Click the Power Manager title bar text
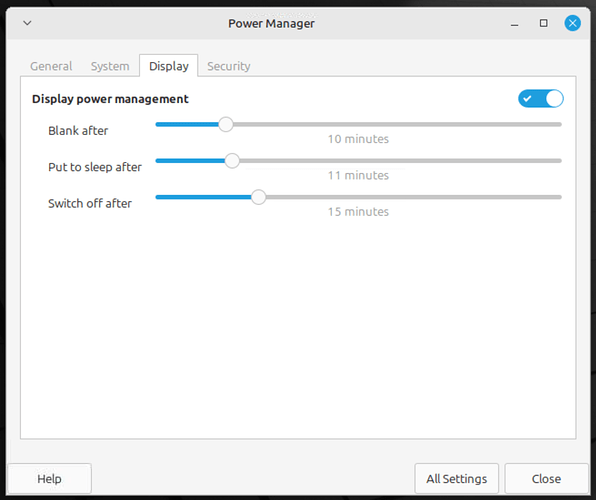The height and width of the screenshot is (500, 596). [271, 24]
